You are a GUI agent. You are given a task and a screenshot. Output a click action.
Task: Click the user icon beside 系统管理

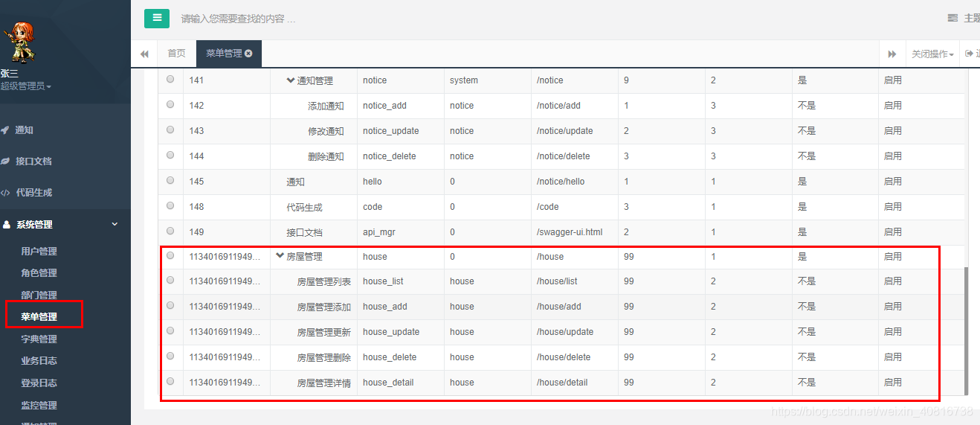(x=7, y=224)
